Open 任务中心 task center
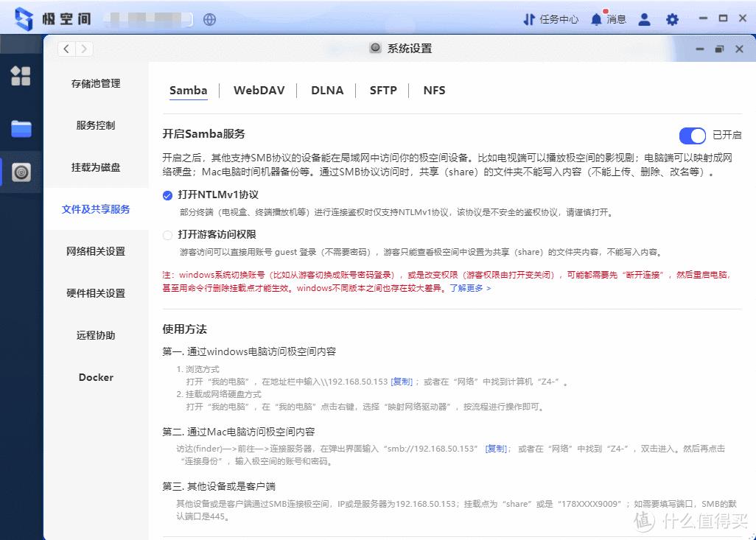 (550, 19)
